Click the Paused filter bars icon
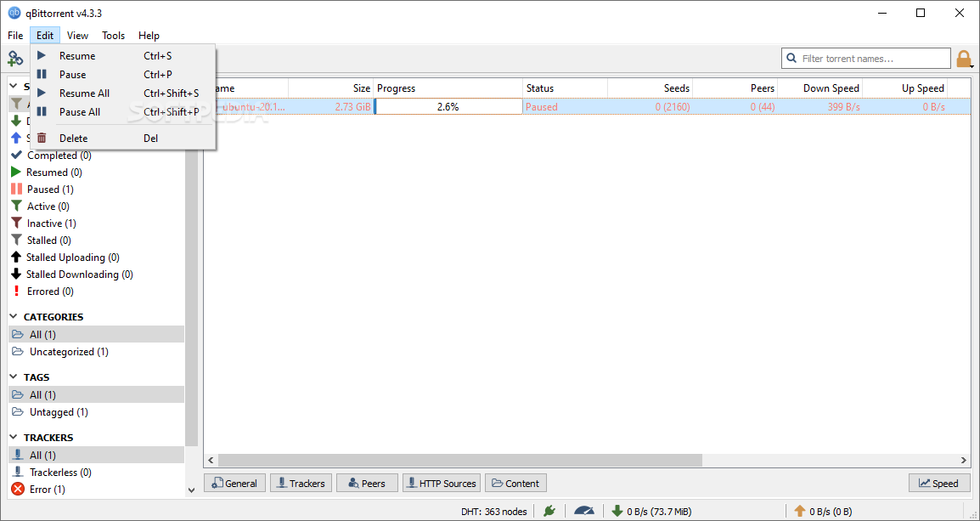This screenshot has width=980, height=521. pos(17,189)
